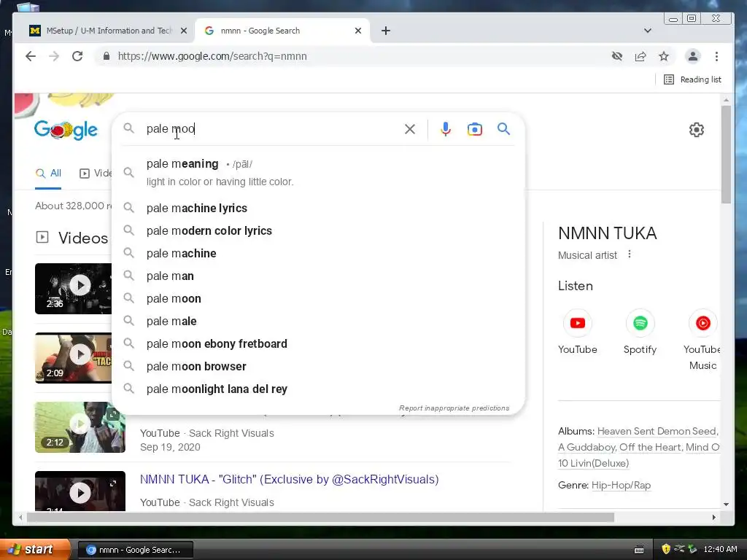The height and width of the screenshot is (560, 747).
Task: Play the 2:09 video thumbnail
Action: [x=74, y=357]
